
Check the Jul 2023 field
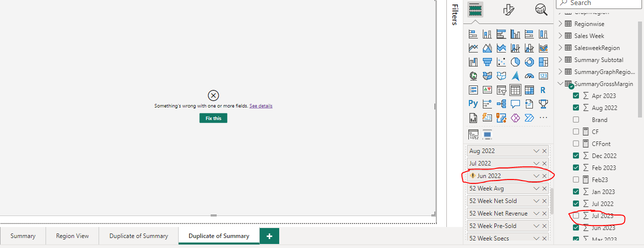pyautogui.click(x=576, y=215)
